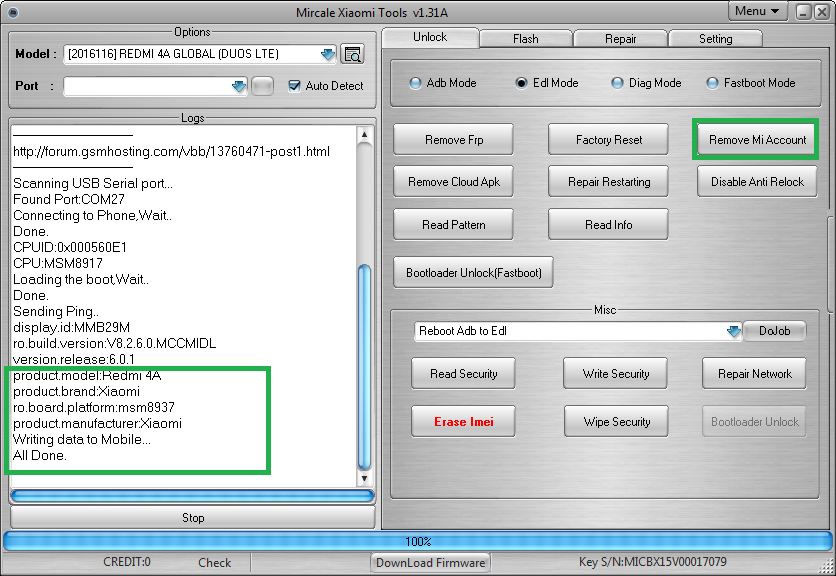The image size is (836, 576).
Task: Click the log line 'Sending Ping..'
Action: click(x=56, y=311)
